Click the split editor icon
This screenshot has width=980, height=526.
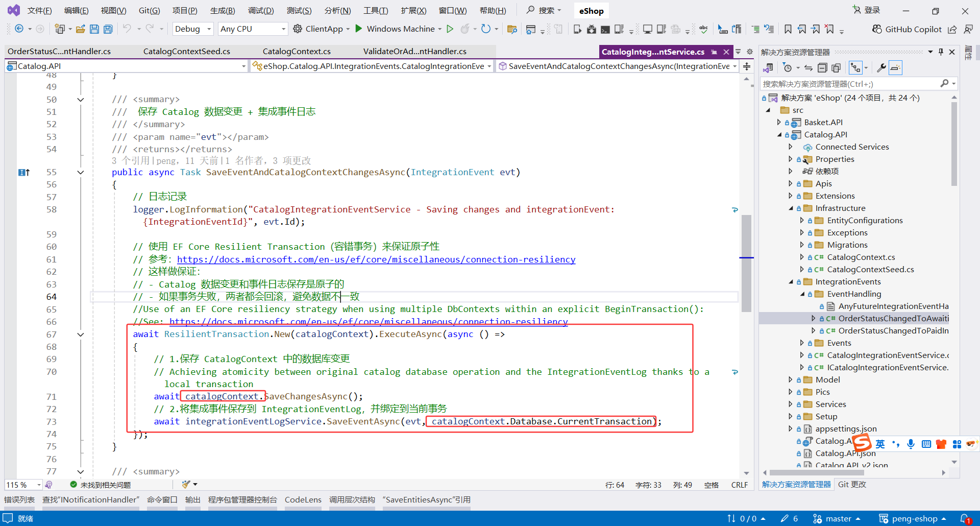tap(747, 66)
